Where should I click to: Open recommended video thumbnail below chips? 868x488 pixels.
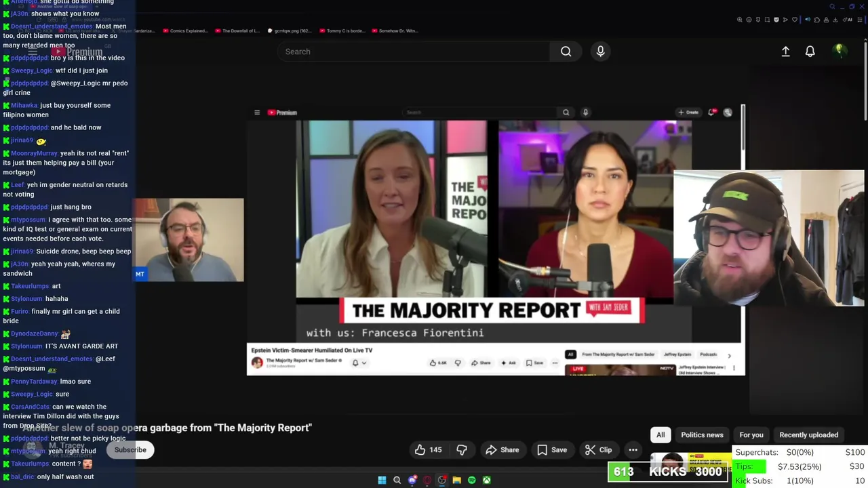[692, 463]
